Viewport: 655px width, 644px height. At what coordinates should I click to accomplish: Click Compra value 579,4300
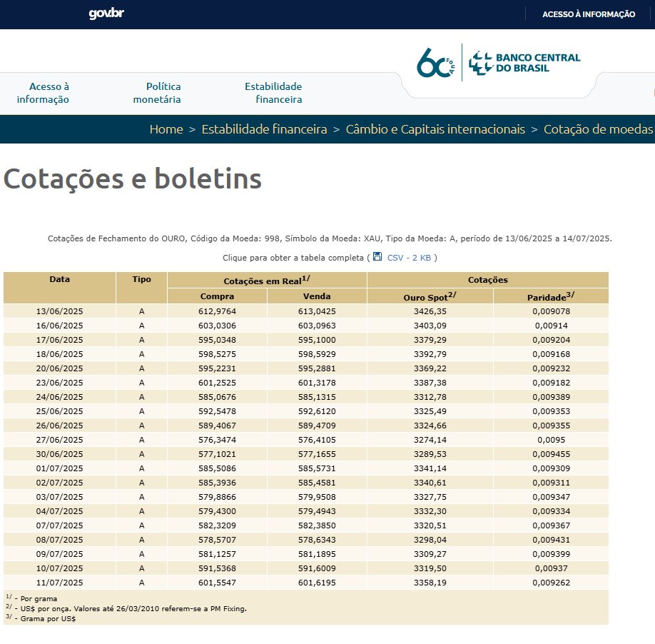pyautogui.click(x=217, y=510)
